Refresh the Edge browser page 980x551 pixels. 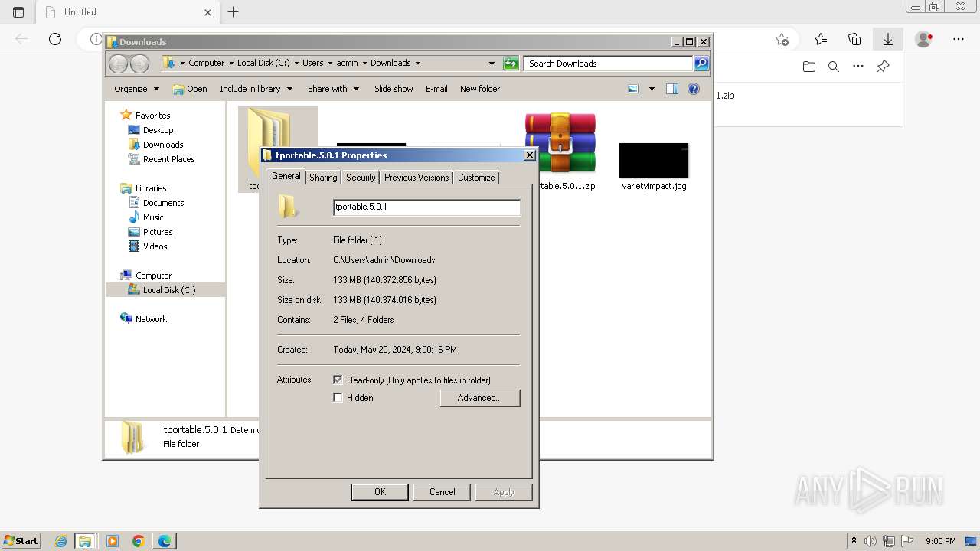[x=55, y=39]
